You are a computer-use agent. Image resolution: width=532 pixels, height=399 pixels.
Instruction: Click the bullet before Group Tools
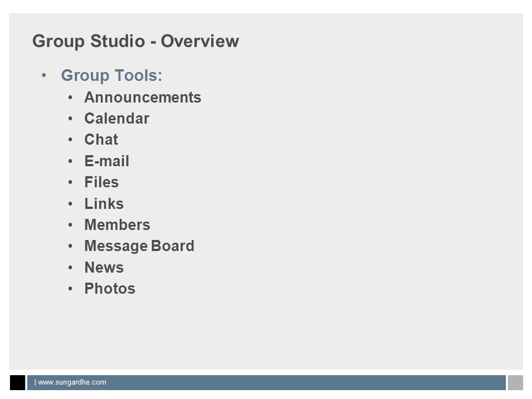click(44, 75)
